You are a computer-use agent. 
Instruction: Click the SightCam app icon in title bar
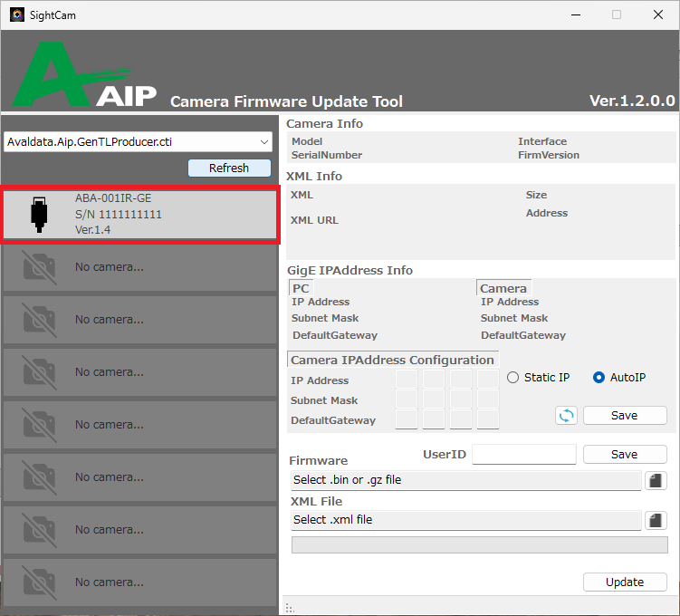tap(17, 14)
